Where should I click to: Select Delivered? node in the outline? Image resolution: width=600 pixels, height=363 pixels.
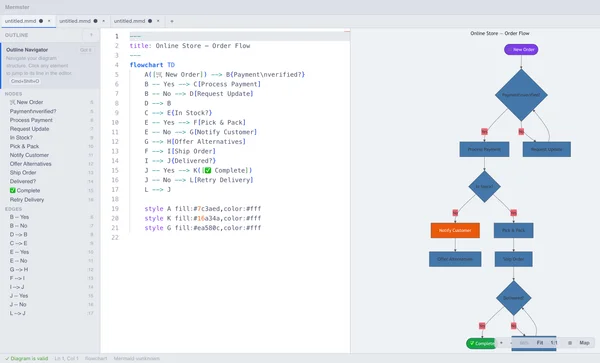(51, 181)
